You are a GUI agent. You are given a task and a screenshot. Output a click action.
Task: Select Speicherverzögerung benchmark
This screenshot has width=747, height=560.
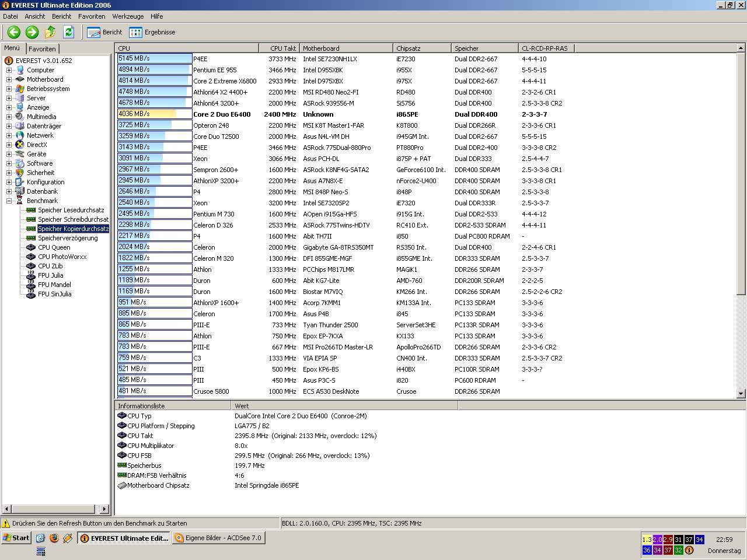coord(68,238)
